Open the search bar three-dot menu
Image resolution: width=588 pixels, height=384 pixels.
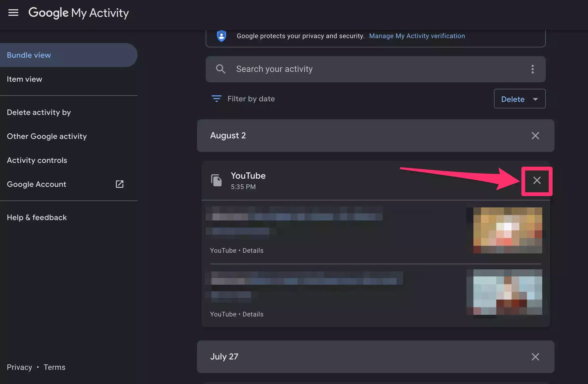tap(532, 69)
